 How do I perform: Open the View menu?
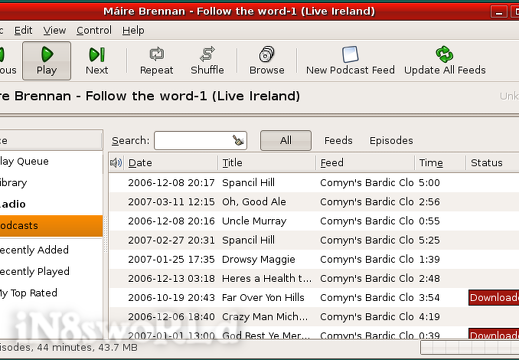point(54,30)
